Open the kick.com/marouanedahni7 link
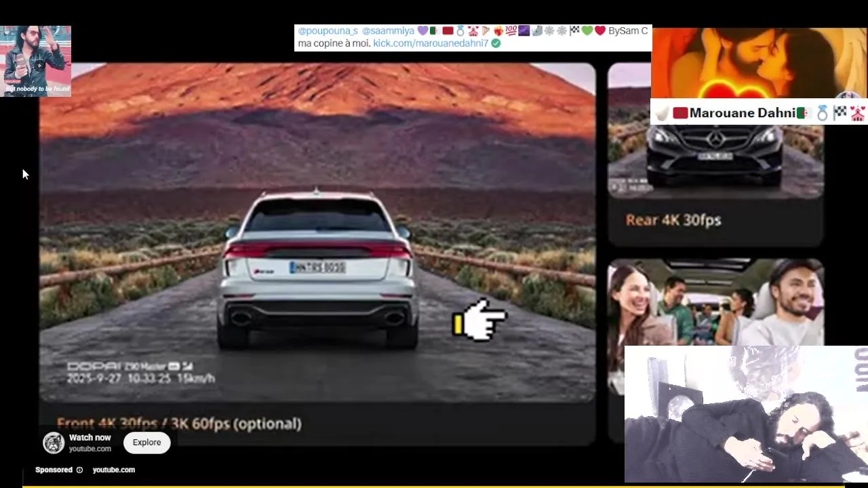This screenshot has width=868, height=488. click(x=431, y=43)
